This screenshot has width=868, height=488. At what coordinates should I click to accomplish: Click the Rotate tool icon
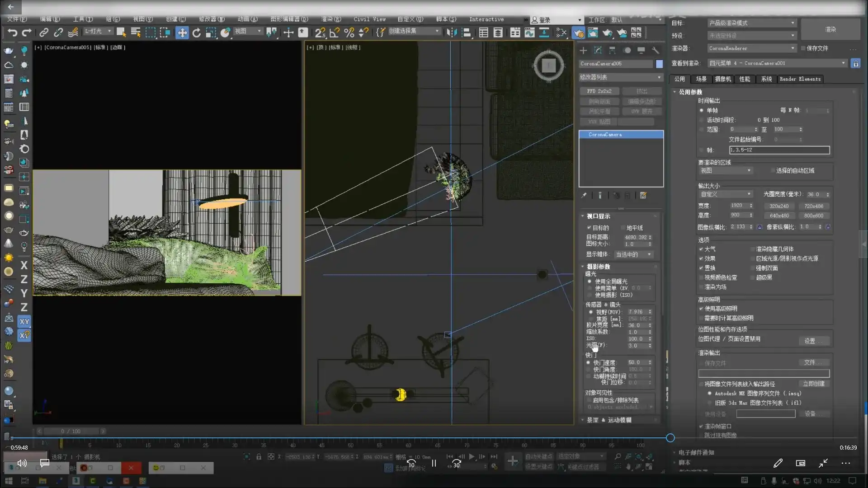196,33
